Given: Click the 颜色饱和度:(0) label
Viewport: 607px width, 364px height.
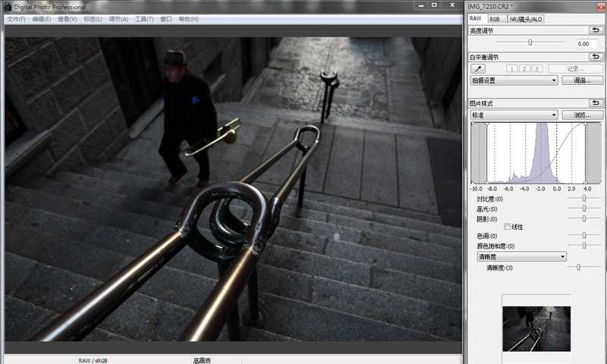Looking at the screenshot, I should [495, 246].
